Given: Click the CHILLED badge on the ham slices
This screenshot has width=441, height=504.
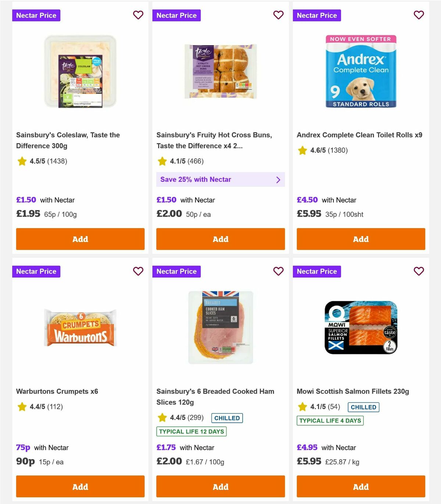Looking at the screenshot, I should [x=227, y=418].
